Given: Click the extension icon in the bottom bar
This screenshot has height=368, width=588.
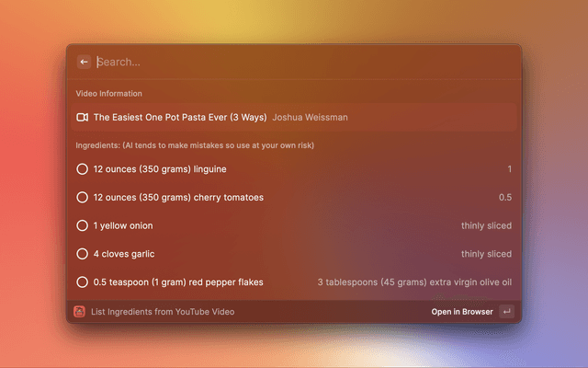Looking at the screenshot, I should pyautogui.click(x=80, y=312).
